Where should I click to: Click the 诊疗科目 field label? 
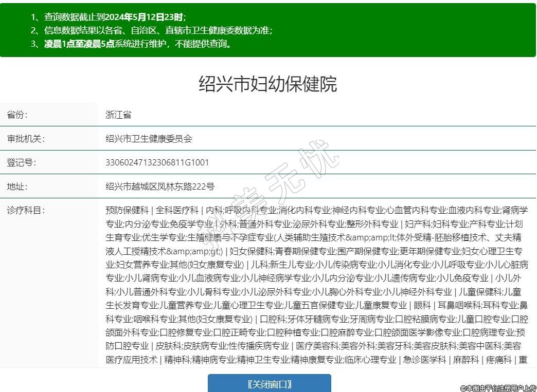pyautogui.click(x=26, y=210)
